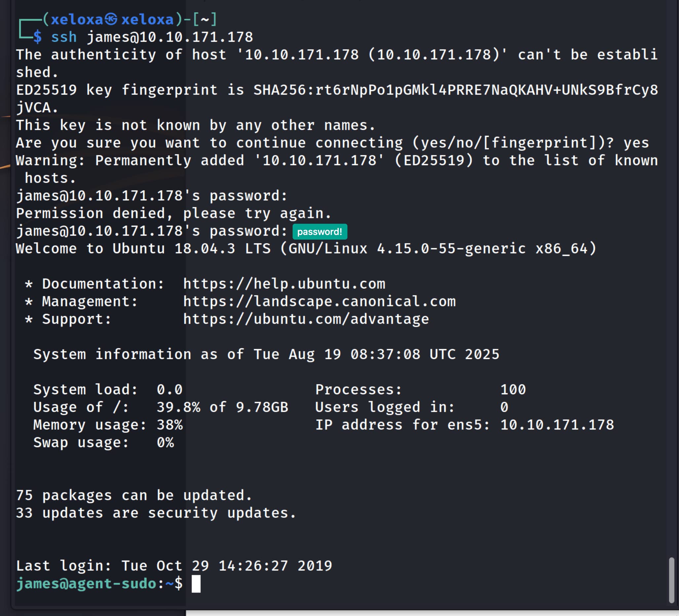The height and width of the screenshot is (616, 679).
Task: Open the ubuntu.com/advantage support link
Action: coord(306,319)
